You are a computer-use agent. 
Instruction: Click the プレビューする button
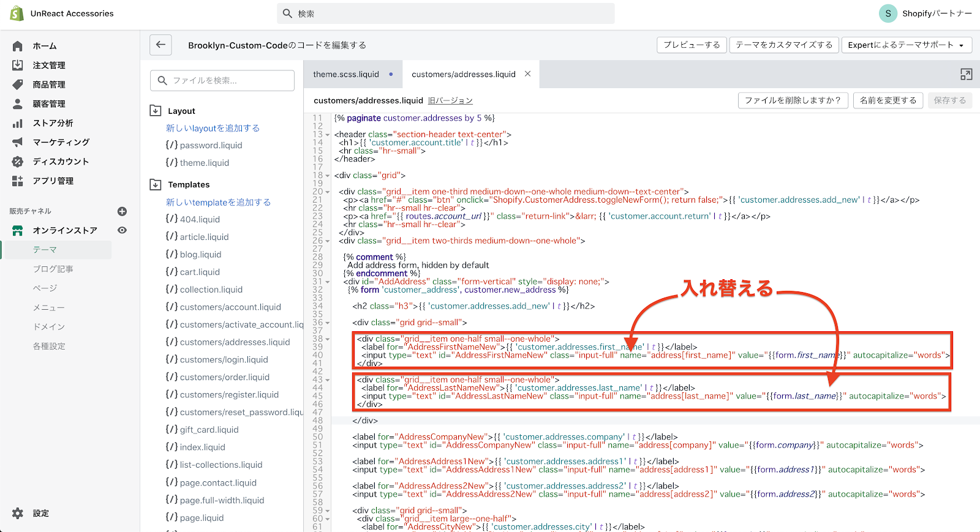(692, 45)
